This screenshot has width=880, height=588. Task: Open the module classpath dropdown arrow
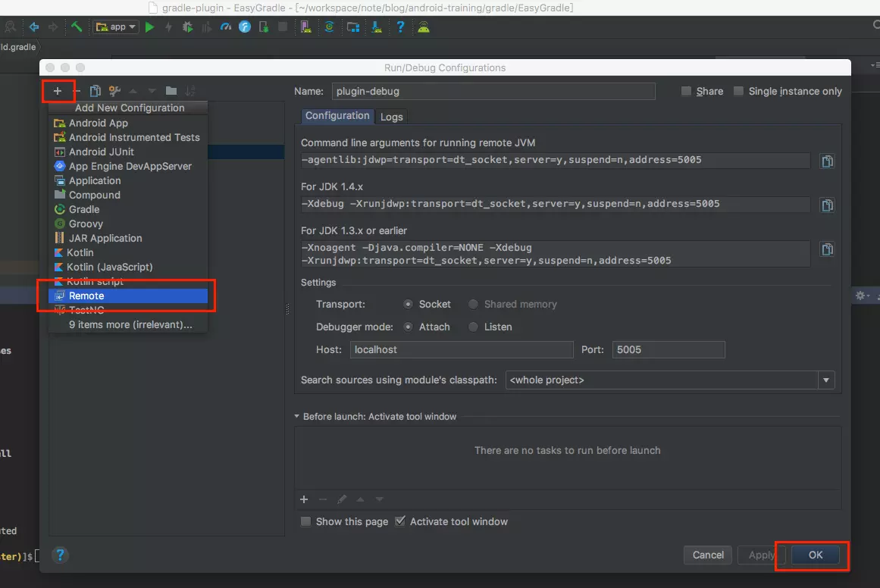click(826, 380)
